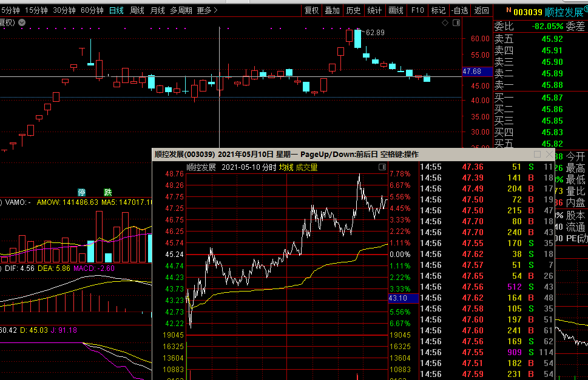
Task: Click the J: 91.18 KDJ value
Action: point(63,330)
